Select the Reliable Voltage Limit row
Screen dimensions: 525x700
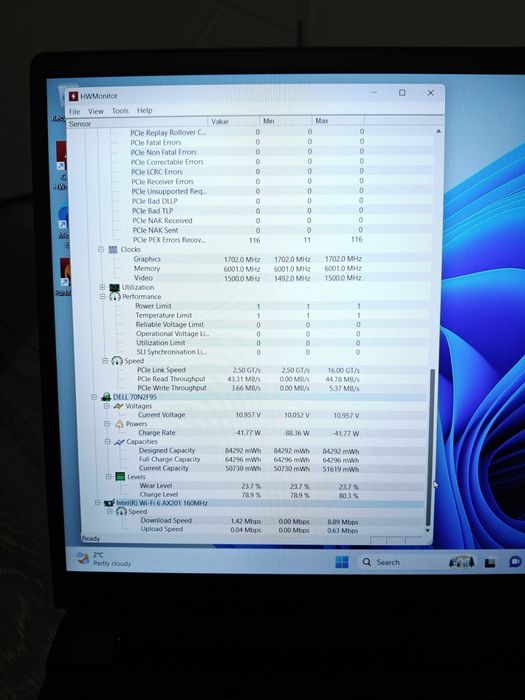[248, 325]
